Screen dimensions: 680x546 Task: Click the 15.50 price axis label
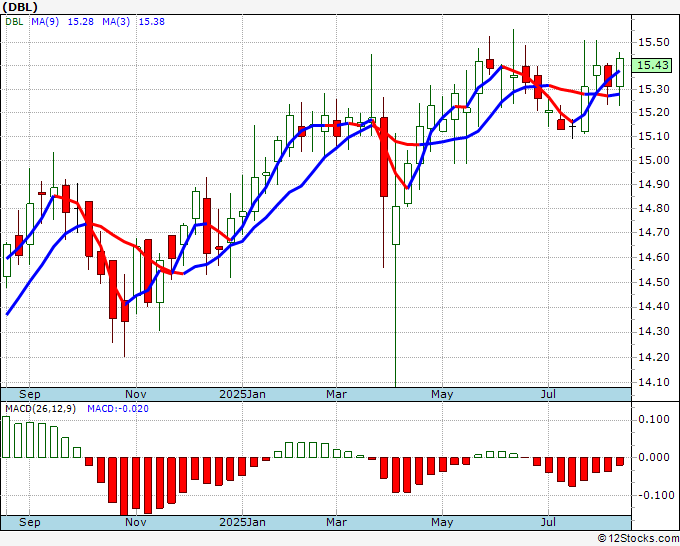pyautogui.click(x=653, y=42)
